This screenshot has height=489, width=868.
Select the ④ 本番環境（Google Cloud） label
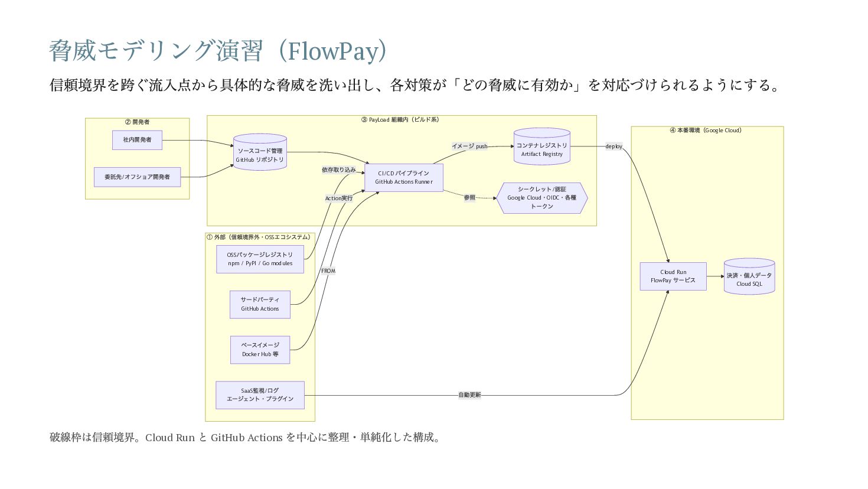(707, 131)
